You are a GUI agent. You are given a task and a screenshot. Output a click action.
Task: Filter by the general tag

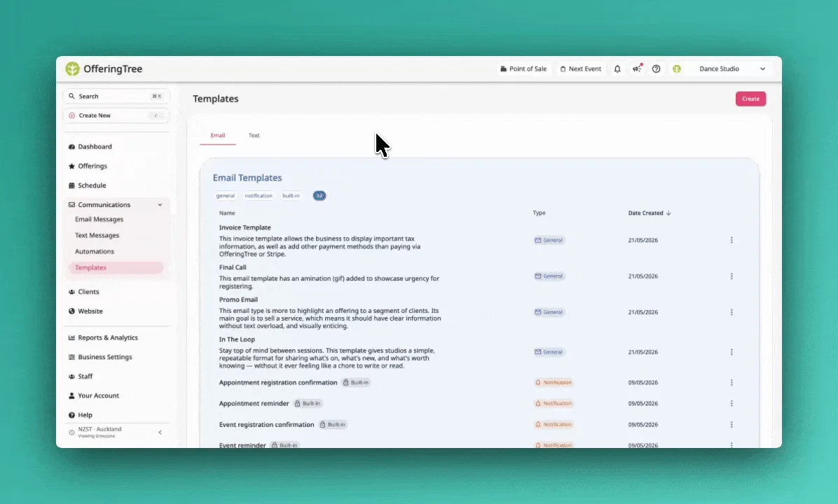click(x=225, y=195)
